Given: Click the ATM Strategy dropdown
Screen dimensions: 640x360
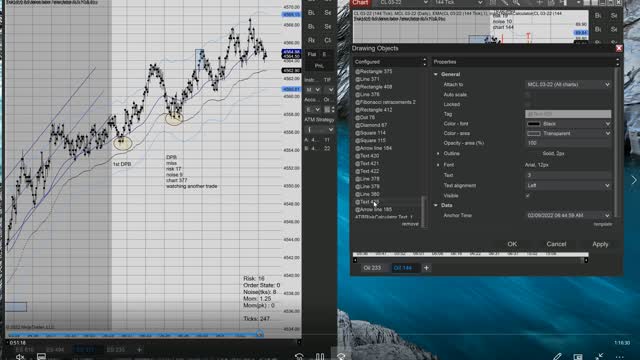Looking at the screenshot, I should [x=320, y=130].
